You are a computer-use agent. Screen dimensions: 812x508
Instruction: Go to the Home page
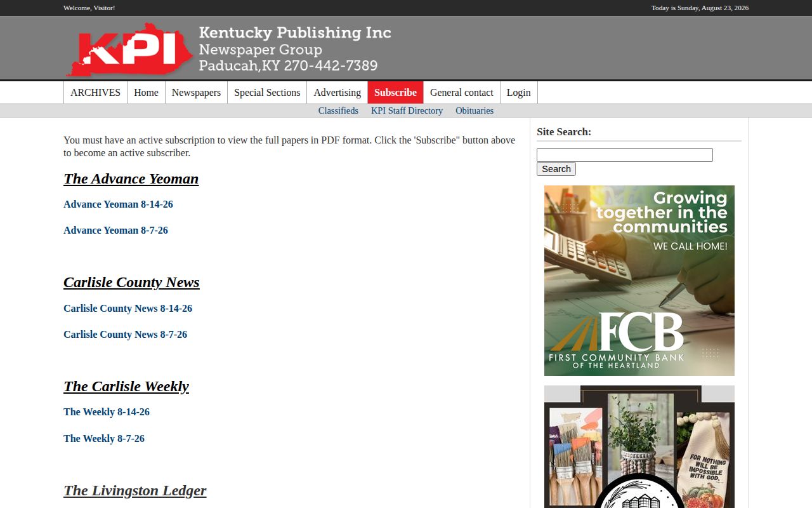click(146, 93)
